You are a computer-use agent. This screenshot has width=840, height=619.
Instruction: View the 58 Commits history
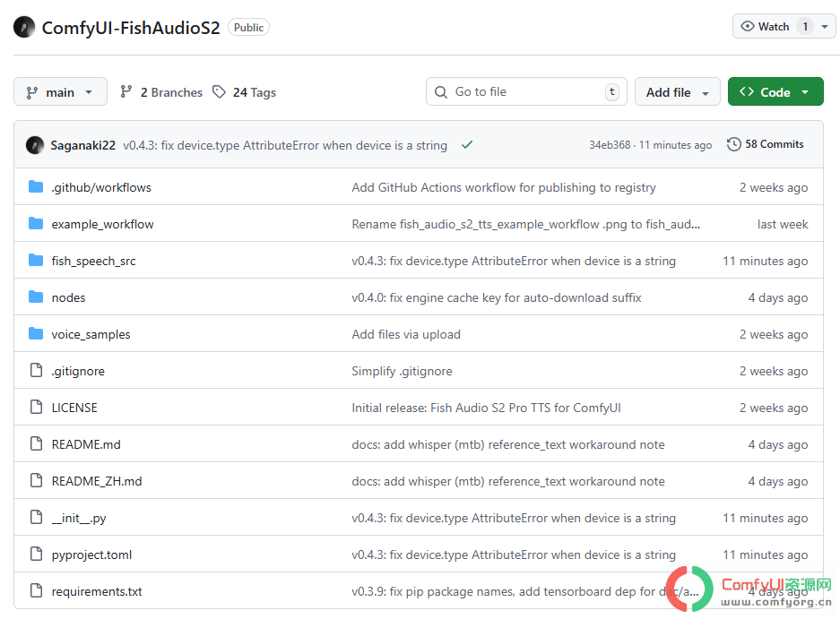(x=766, y=144)
